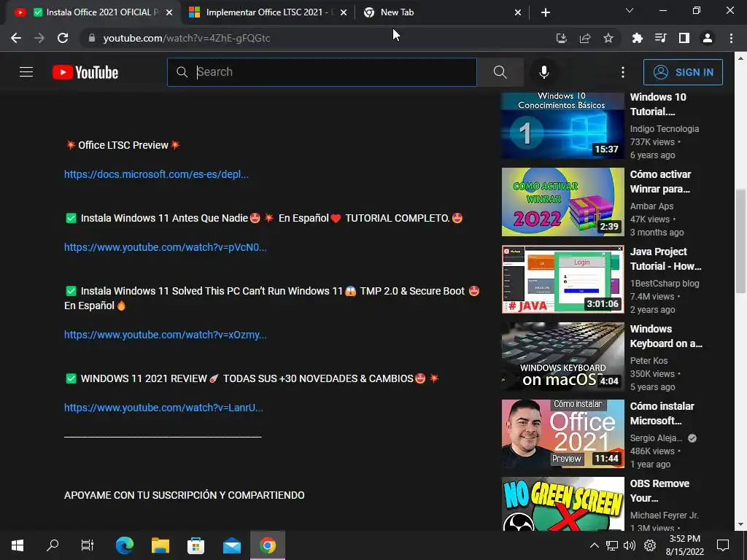Screen dimensions: 747x560
Task: Click the browser forward arrow
Action: click(x=39, y=38)
